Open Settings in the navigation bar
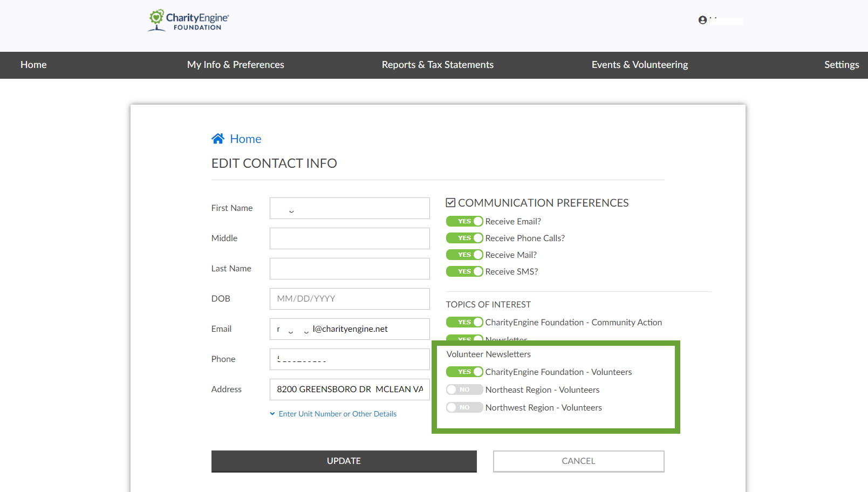Image resolution: width=868 pixels, height=492 pixels. tap(842, 65)
